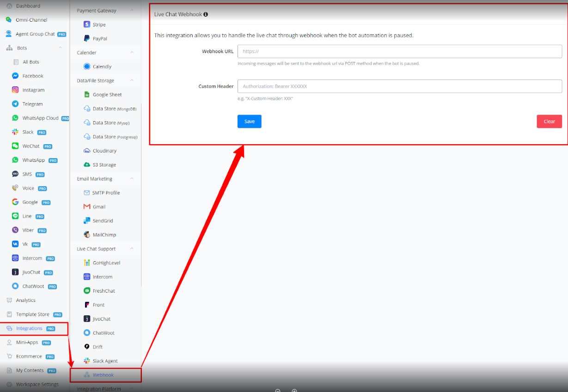Click into the Custom Header field
The image size is (568, 392).
point(399,86)
